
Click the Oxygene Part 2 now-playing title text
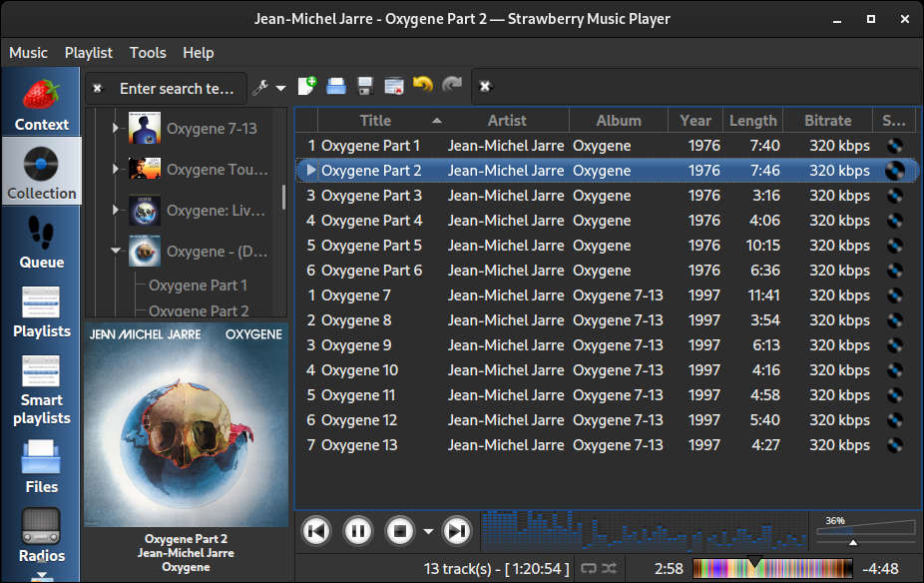click(187, 539)
